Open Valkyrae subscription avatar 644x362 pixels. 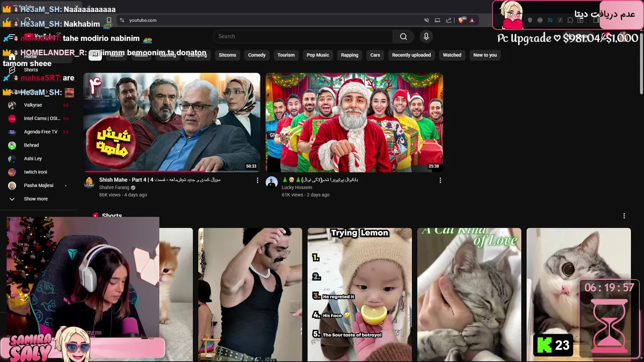pos(12,105)
